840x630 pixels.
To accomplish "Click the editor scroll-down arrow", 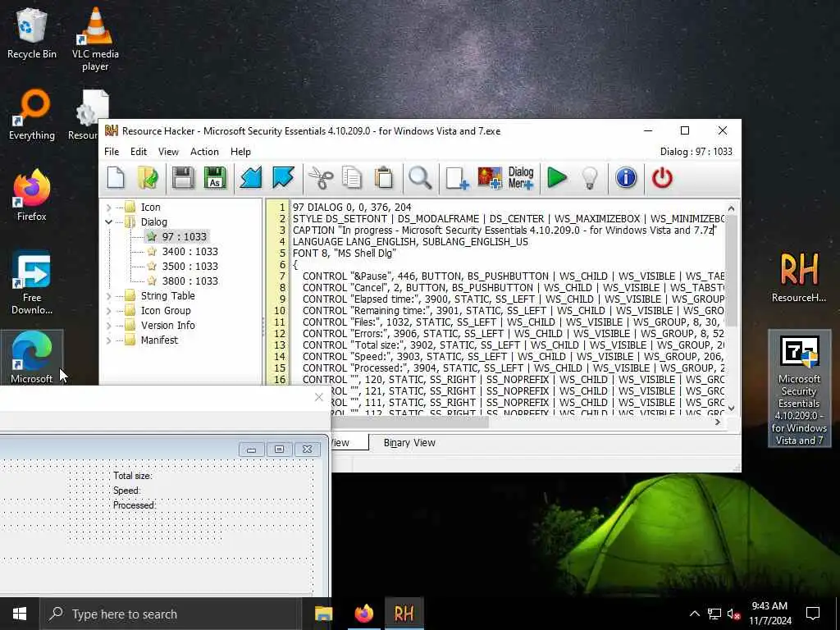I will 731,409.
